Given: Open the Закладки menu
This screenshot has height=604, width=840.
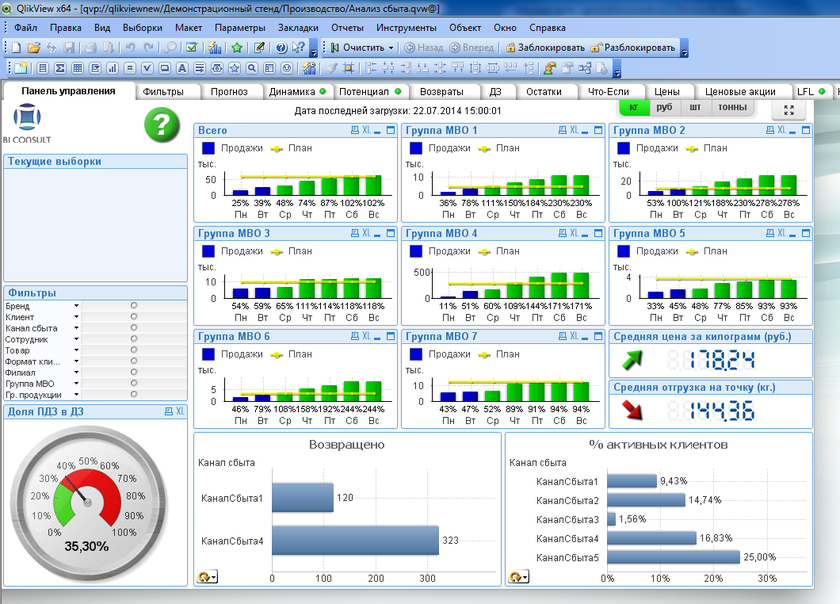Looking at the screenshot, I should tap(298, 27).
